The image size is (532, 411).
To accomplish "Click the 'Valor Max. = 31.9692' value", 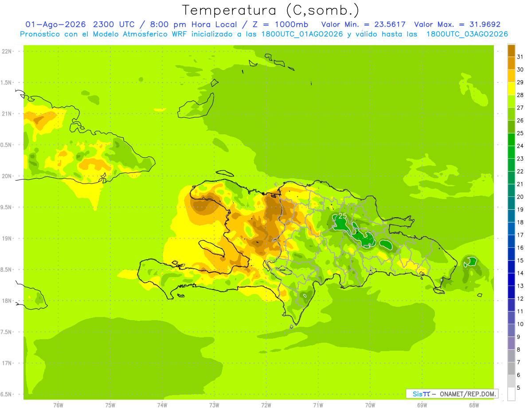I will click(457, 24).
